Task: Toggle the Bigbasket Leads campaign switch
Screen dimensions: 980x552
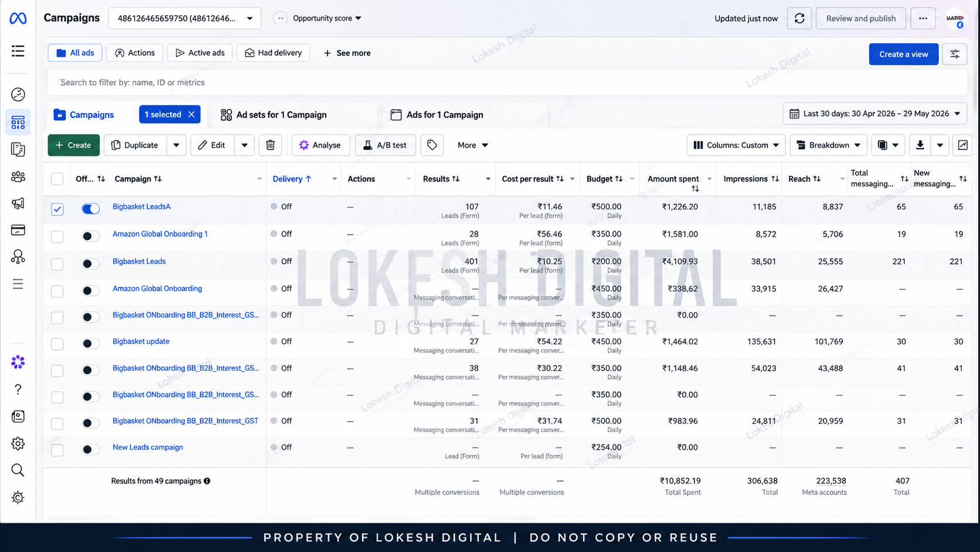Action: pyautogui.click(x=91, y=263)
